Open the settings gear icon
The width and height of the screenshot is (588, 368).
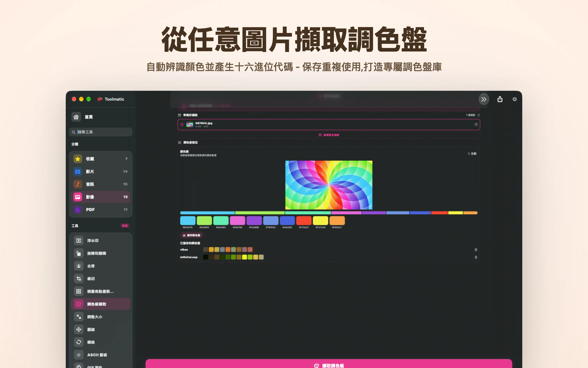515,99
